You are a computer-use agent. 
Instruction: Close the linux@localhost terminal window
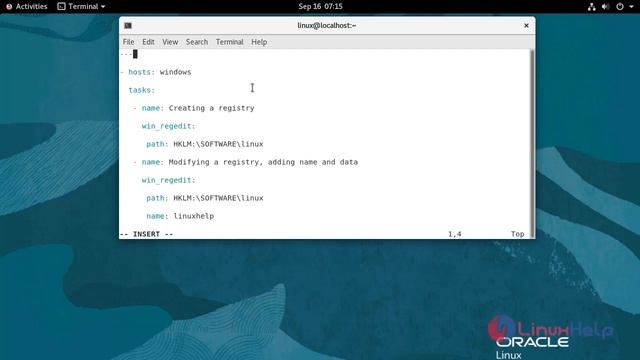[526, 26]
